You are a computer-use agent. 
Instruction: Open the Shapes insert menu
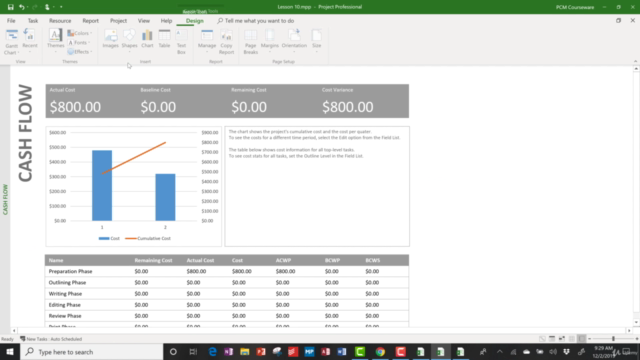[x=129, y=40]
